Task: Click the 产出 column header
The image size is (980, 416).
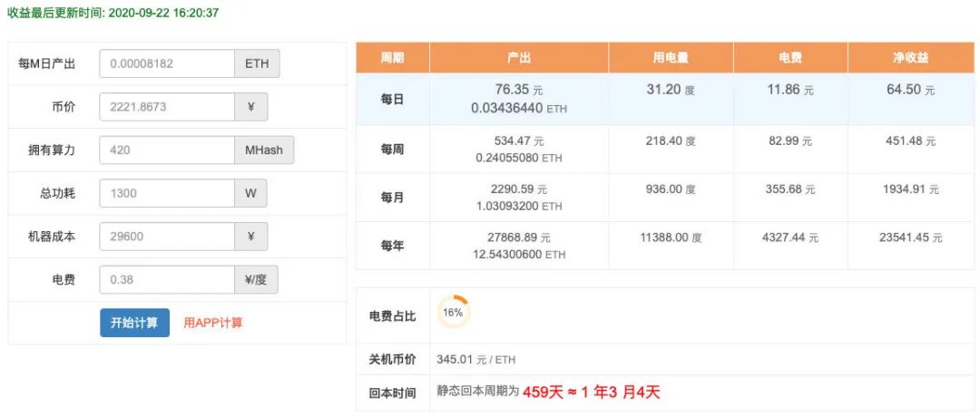Action: pos(519,58)
